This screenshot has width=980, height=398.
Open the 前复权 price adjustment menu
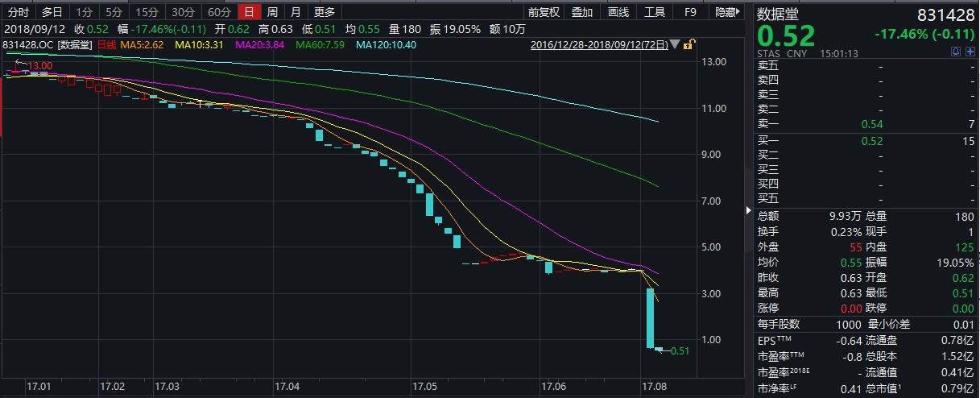[x=544, y=12]
